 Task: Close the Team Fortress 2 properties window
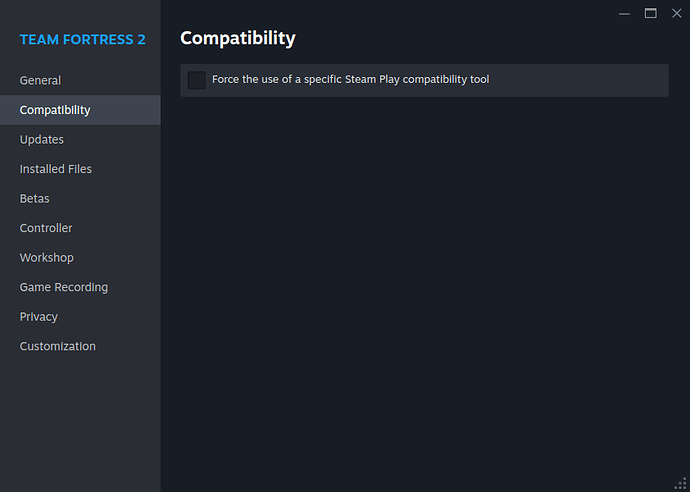coord(675,13)
